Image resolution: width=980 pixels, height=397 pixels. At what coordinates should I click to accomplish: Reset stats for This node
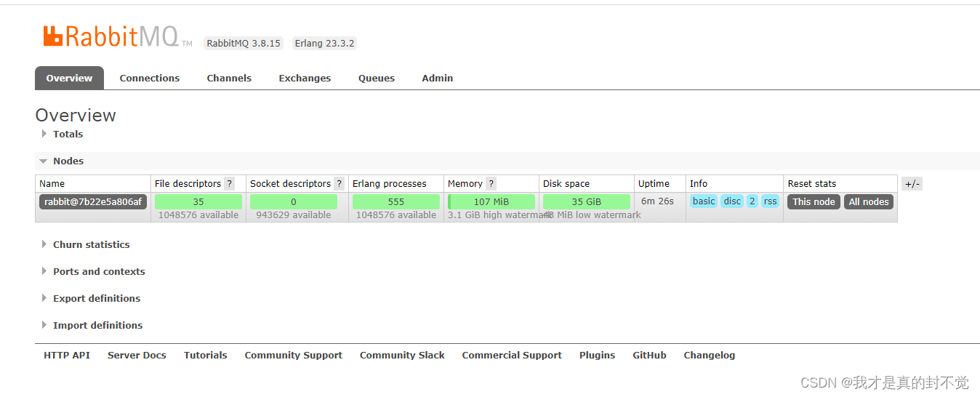pyautogui.click(x=814, y=201)
